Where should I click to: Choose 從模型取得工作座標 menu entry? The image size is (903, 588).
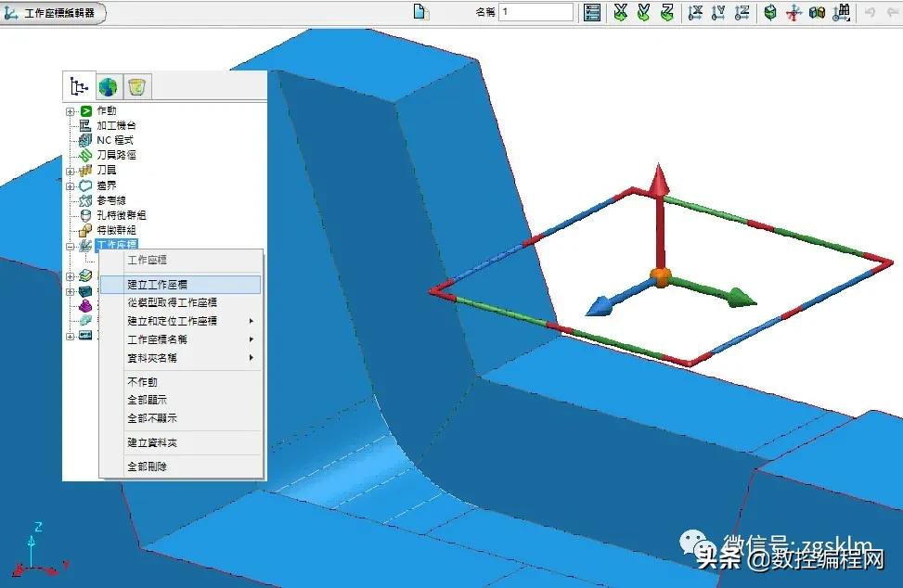tap(181, 302)
